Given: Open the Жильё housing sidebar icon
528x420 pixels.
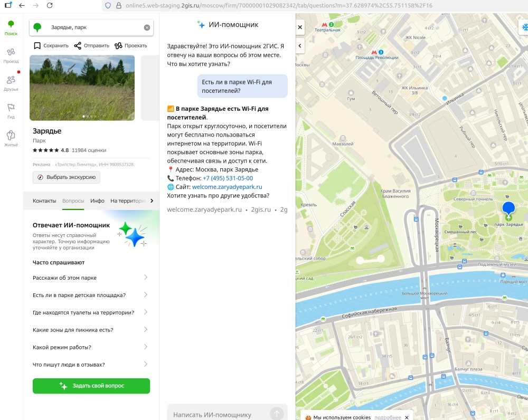Looking at the screenshot, I should click(x=11, y=138).
